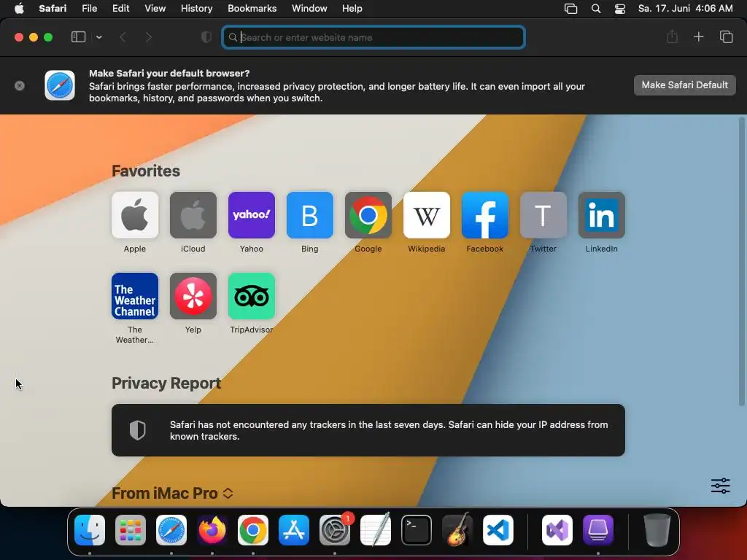Click the Safari icon in the Dock
747x560 pixels.
171,530
